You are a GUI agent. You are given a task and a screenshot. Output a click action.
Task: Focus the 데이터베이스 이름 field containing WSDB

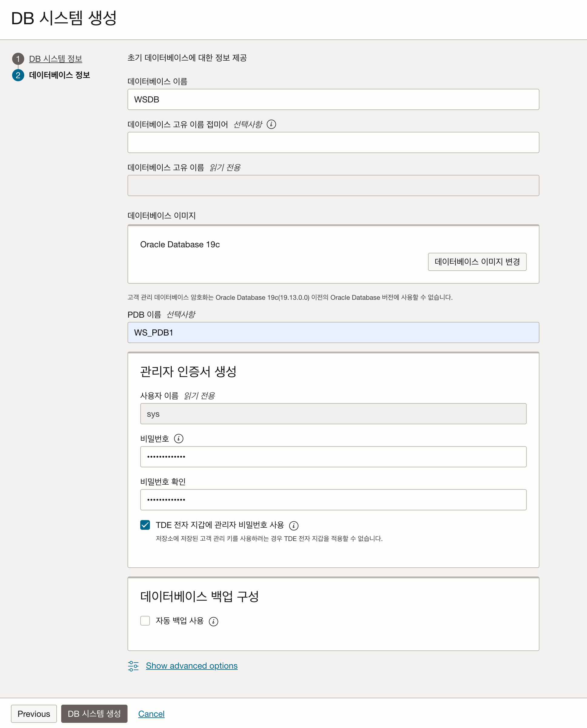(333, 99)
